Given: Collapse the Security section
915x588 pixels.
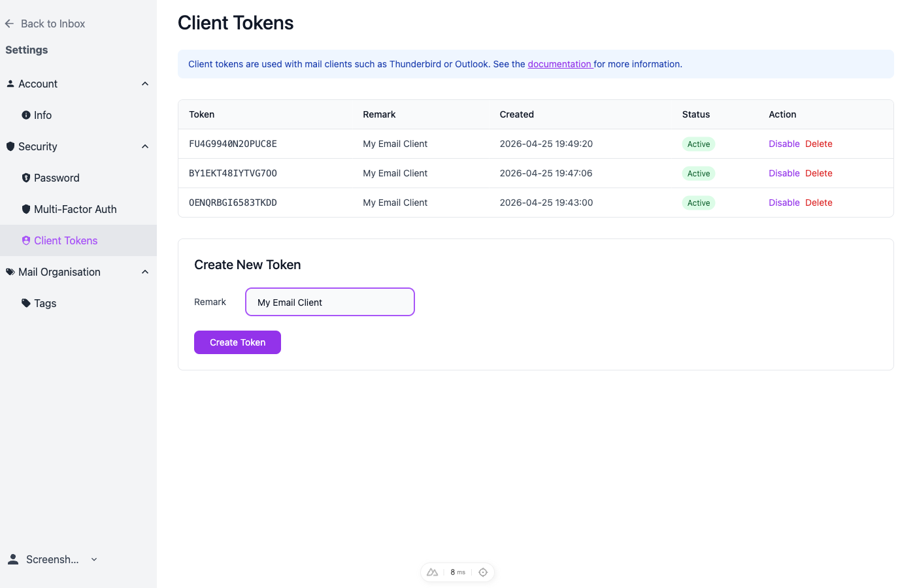Looking at the screenshot, I should tap(144, 146).
